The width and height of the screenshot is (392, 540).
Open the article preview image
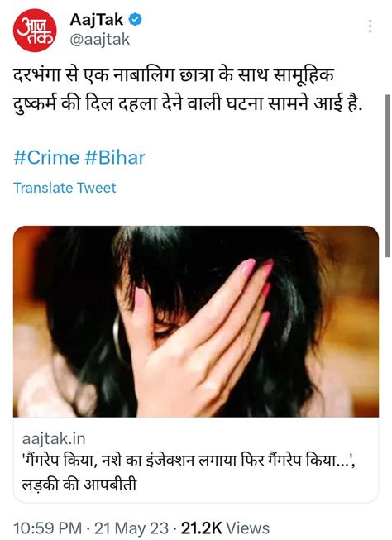(196, 322)
